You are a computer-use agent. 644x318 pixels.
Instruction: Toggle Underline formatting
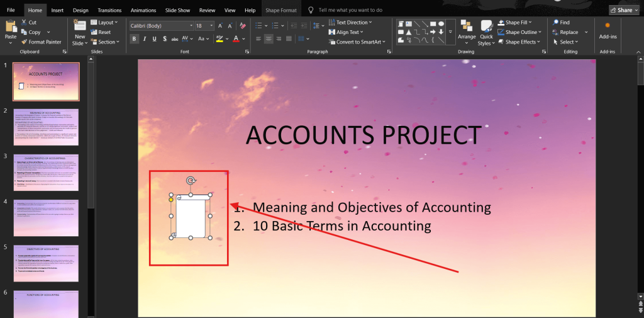pos(155,38)
